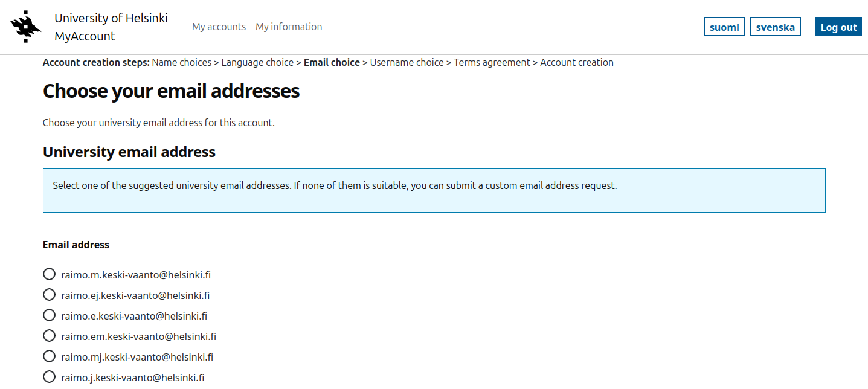The height and width of the screenshot is (389, 868).
Task: Select raimo.e.keski-vaanto@helsinki.fi radio option
Action: (x=50, y=315)
